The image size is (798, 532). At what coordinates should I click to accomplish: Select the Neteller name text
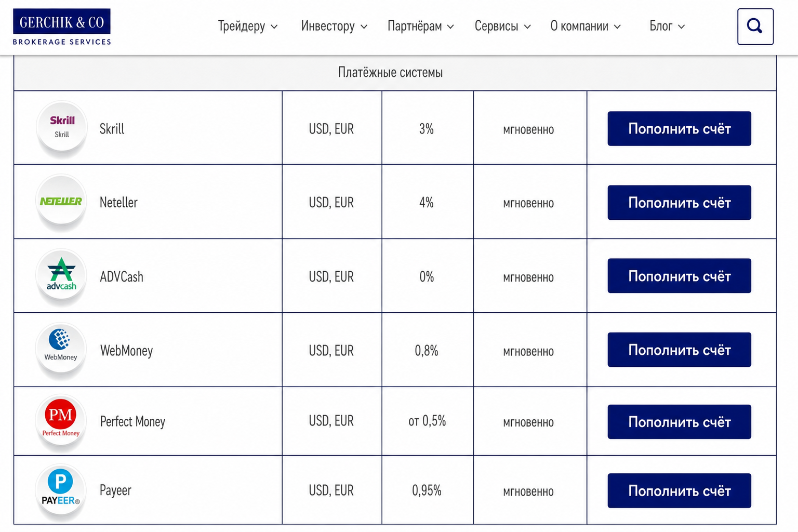[118, 203]
